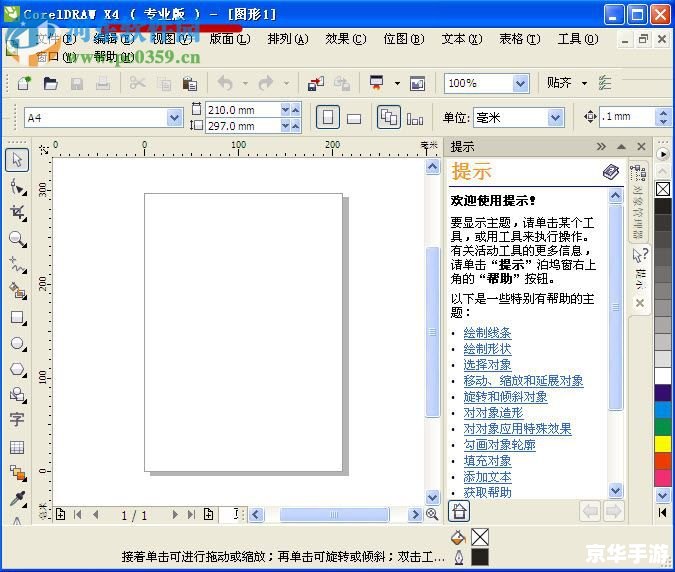Screen dimensions: 675x572
Task: Switch page orientation to landscape
Action: click(353, 118)
